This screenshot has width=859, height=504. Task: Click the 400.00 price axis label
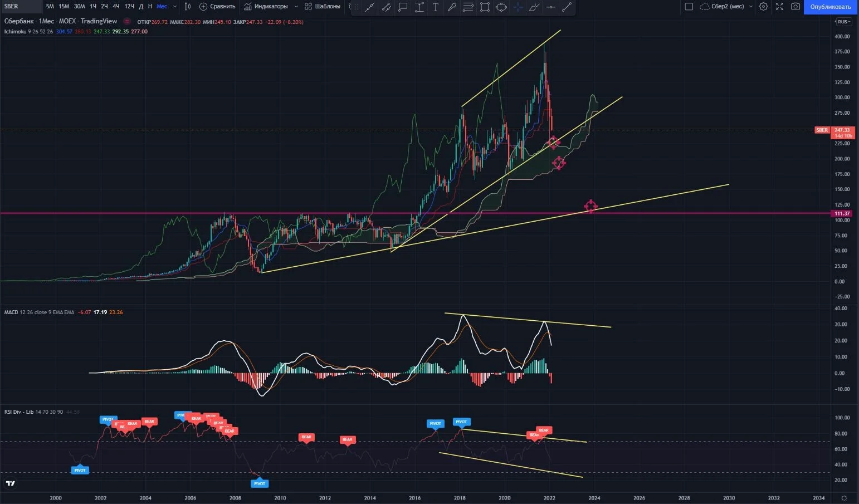tap(842, 37)
